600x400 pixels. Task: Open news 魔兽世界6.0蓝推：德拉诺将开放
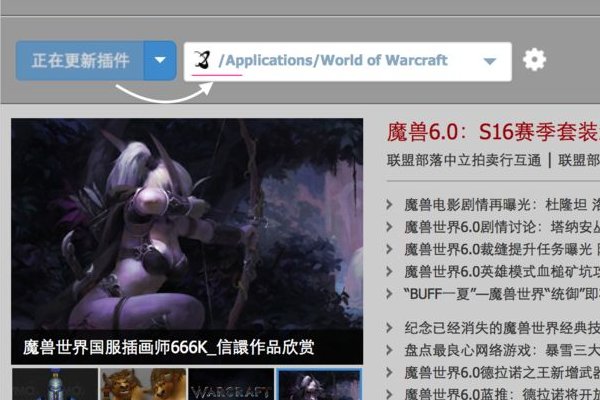[x=502, y=393]
